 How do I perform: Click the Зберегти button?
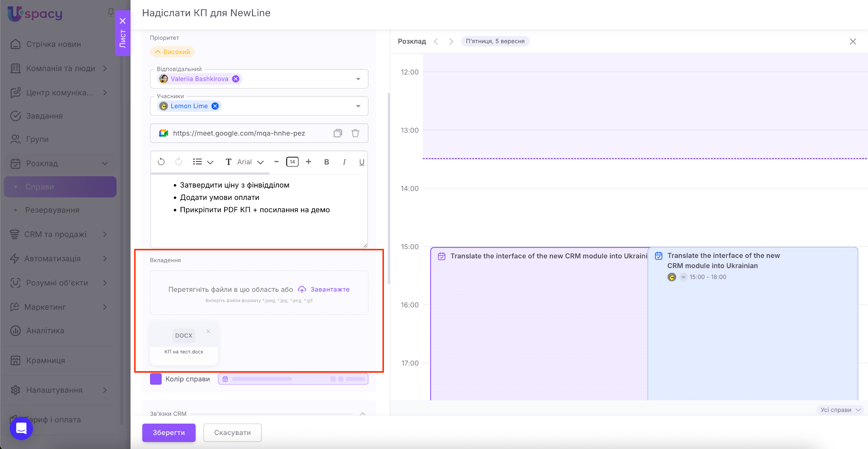click(x=169, y=432)
